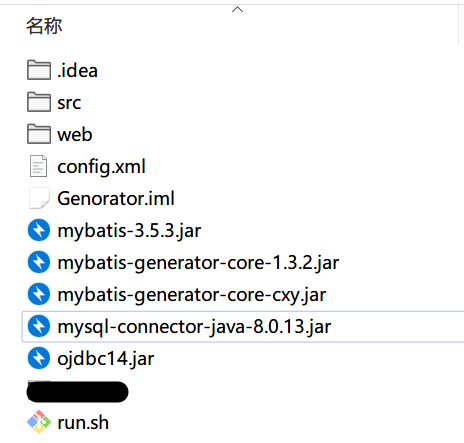Click the src folder icon

coord(39,102)
